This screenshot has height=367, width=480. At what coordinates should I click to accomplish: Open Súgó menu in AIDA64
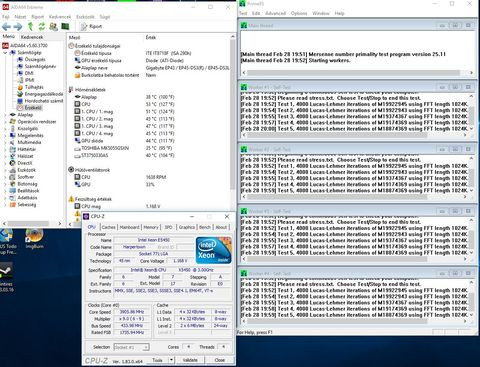click(105, 17)
